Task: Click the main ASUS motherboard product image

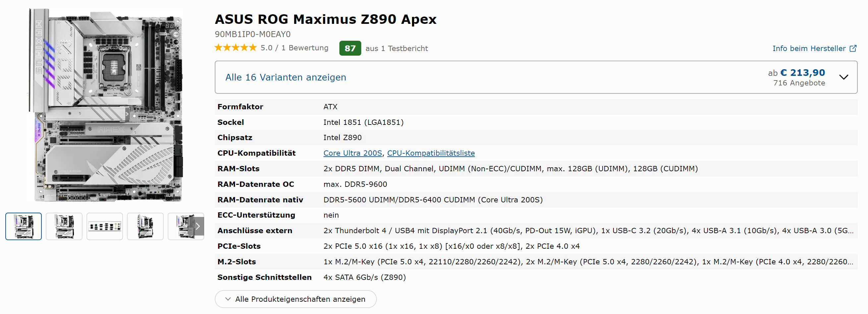Action: pyautogui.click(x=104, y=105)
